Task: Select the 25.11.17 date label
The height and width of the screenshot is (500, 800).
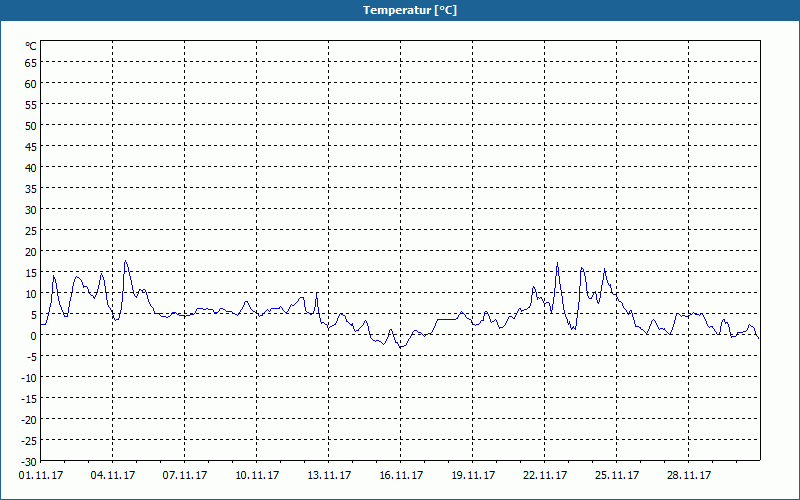Action: 617,475
